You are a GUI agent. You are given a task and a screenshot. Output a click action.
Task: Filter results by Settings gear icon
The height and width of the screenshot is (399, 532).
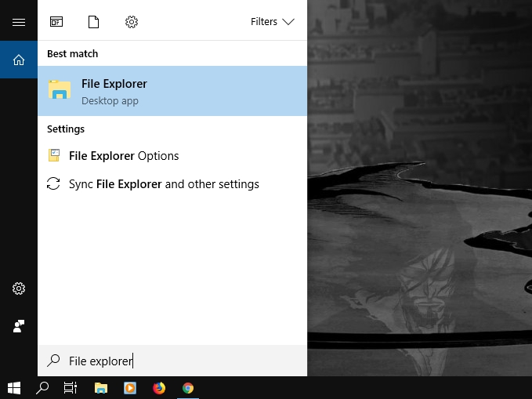[132, 22]
